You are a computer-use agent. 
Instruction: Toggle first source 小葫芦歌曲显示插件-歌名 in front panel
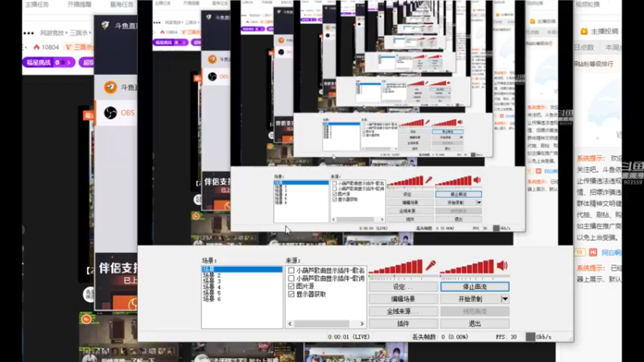pyautogui.click(x=291, y=270)
